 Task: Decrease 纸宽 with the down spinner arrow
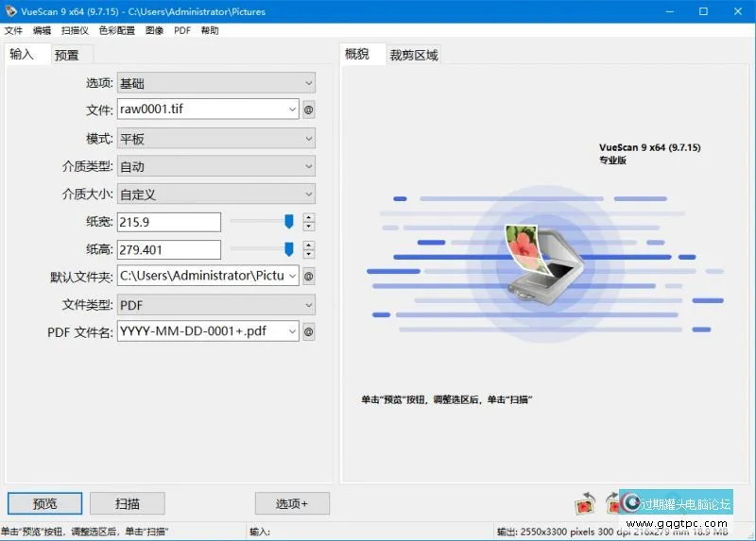click(x=309, y=227)
